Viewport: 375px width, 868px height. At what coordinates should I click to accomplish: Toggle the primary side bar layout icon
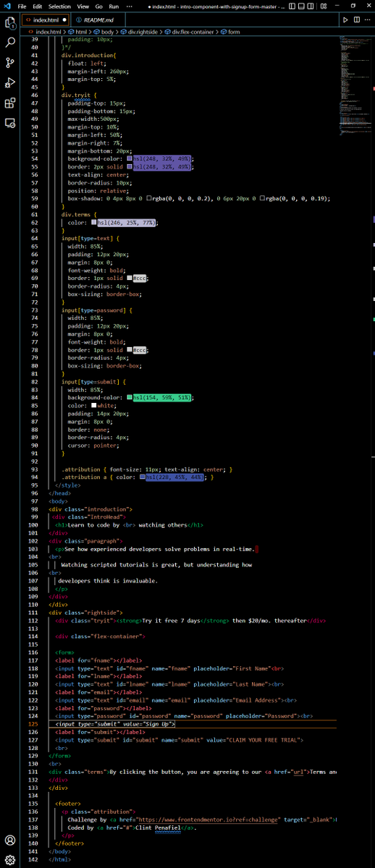[291, 6]
